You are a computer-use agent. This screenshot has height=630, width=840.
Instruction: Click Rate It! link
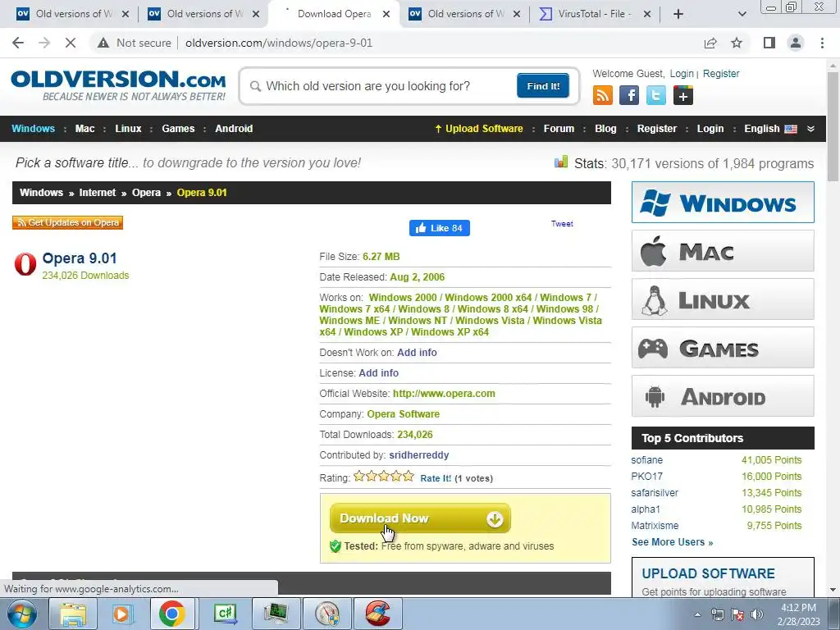[436, 478]
